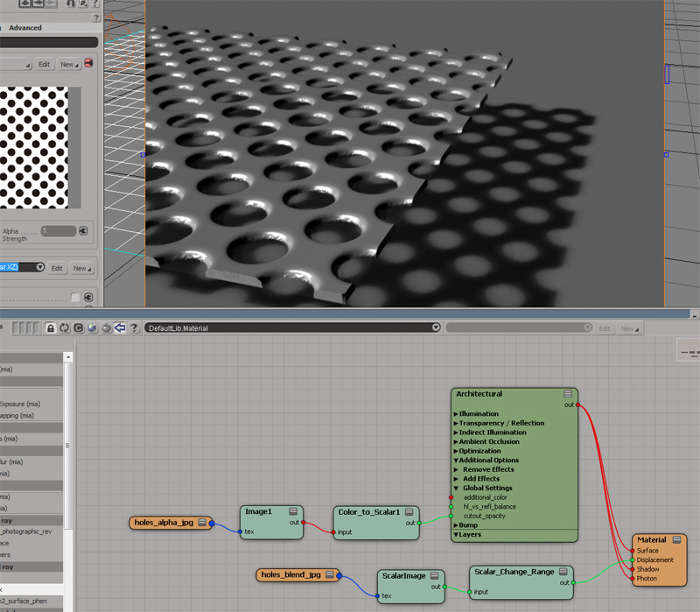Click the icon on holes_alpha_jpg clip node

point(202,523)
